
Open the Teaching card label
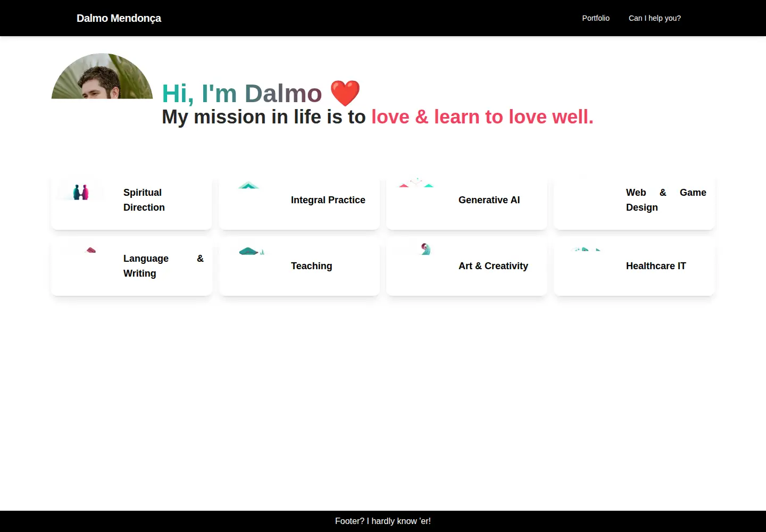coord(312,266)
